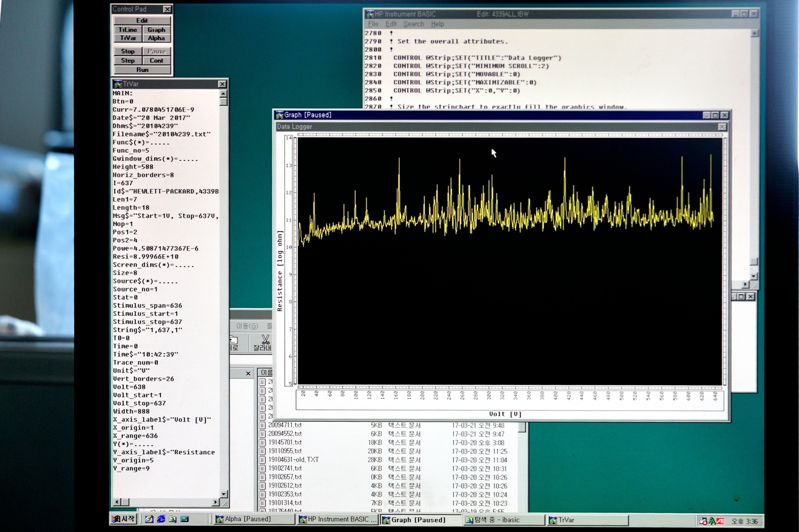This screenshot has width=799, height=532.
Task: Close the Explorer side pane with X
Action: (x=248, y=373)
